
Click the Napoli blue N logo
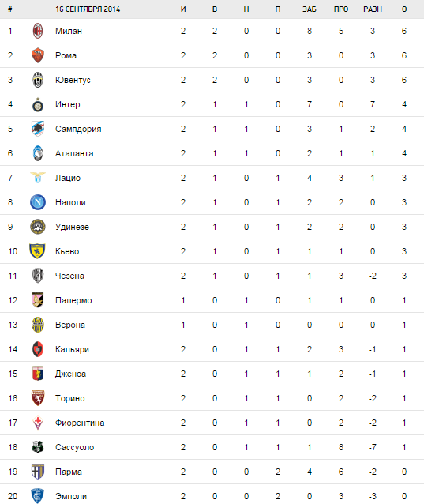(38, 202)
